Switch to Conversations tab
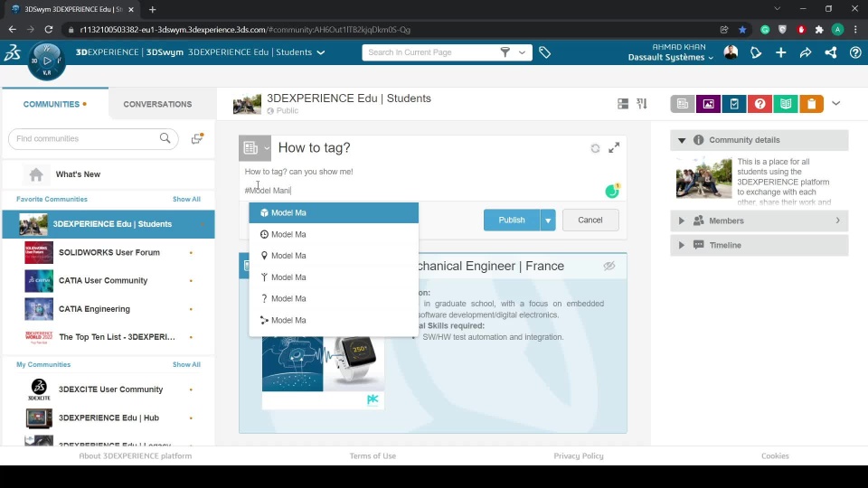The height and width of the screenshot is (488, 868). click(157, 104)
